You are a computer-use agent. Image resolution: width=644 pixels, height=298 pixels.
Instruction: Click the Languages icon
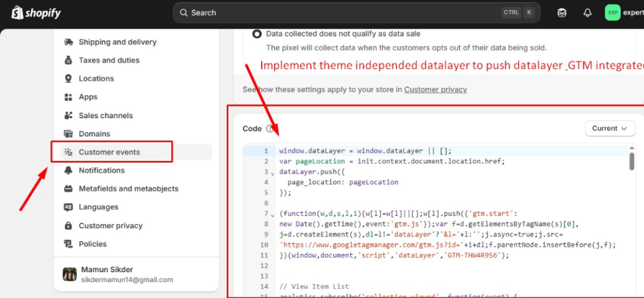69,207
